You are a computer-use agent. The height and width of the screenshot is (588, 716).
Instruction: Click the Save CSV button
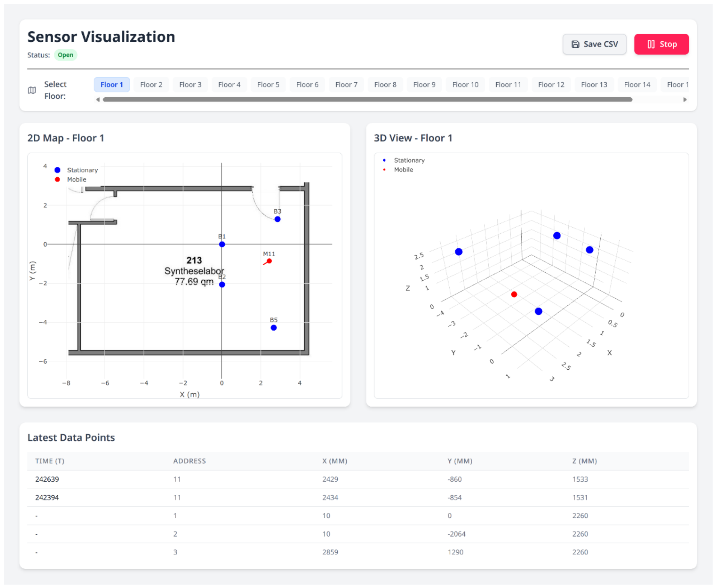pyautogui.click(x=594, y=44)
